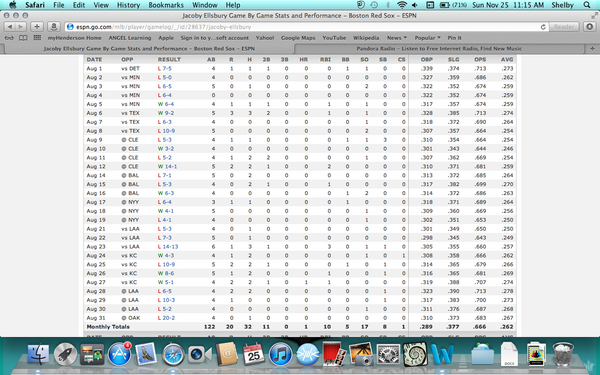Viewport: 600px width, 375px height.
Task: Open Calendar from the Dock
Action: click(x=254, y=354)
